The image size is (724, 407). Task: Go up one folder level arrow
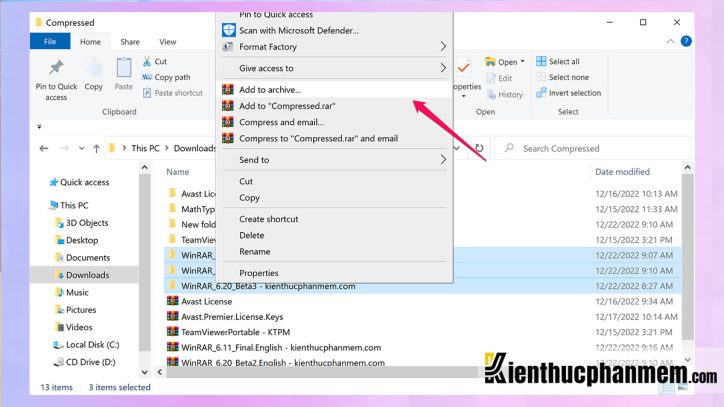(x=96, y=148)
